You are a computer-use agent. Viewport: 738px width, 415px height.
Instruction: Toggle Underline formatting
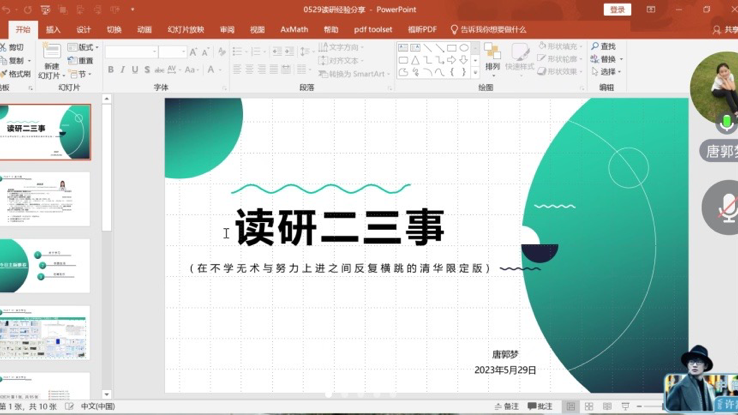[135, 70]
